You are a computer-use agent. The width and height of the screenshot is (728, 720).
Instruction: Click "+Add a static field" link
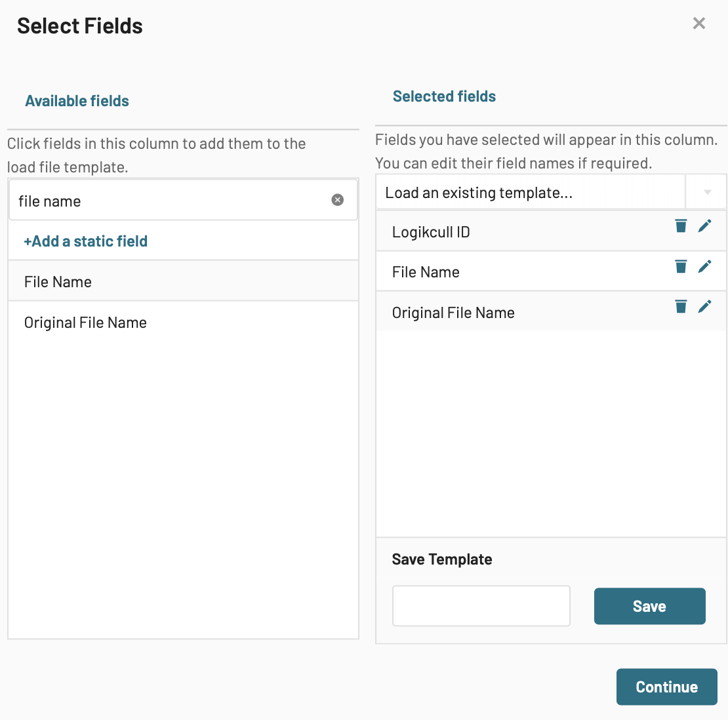pos(86,241)
